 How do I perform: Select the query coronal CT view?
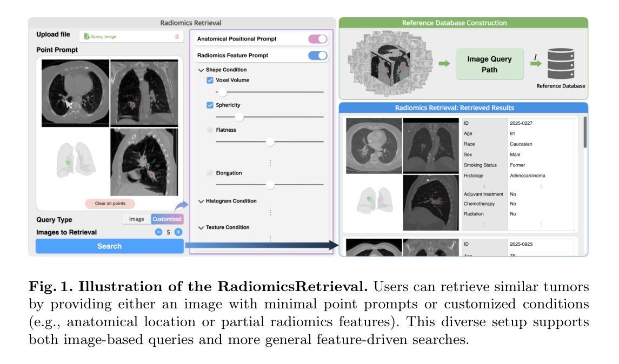click(144, 93)
